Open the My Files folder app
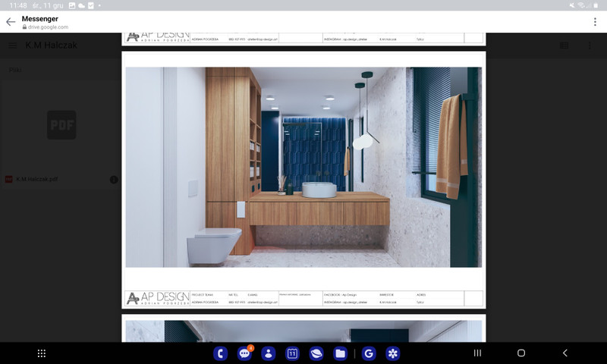This screenshot has height=364, width=607. [x=340, y=353]
